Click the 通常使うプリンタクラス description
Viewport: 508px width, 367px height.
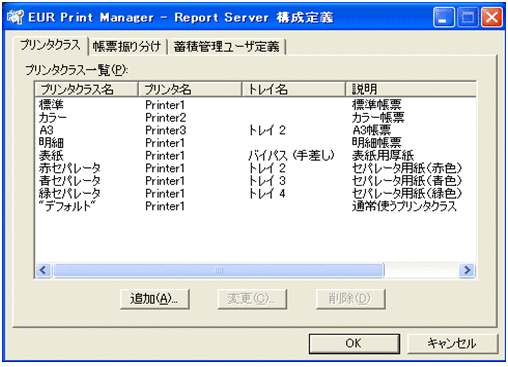404,206
